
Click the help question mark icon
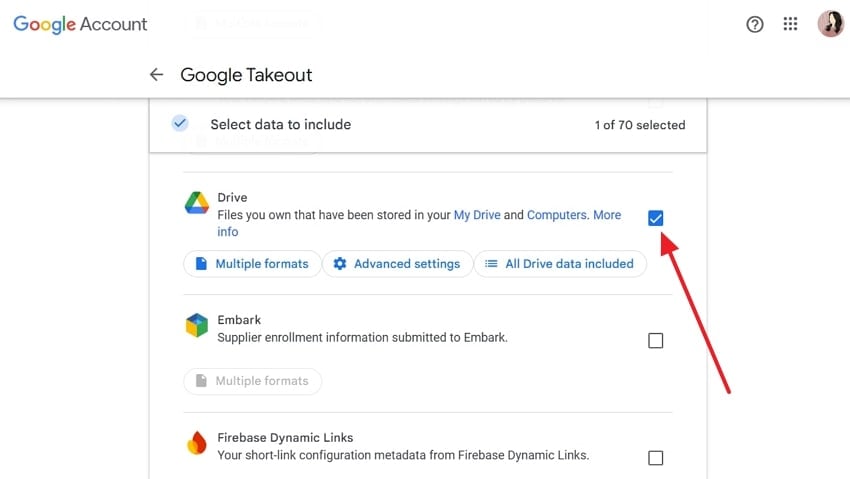[755, 24]
